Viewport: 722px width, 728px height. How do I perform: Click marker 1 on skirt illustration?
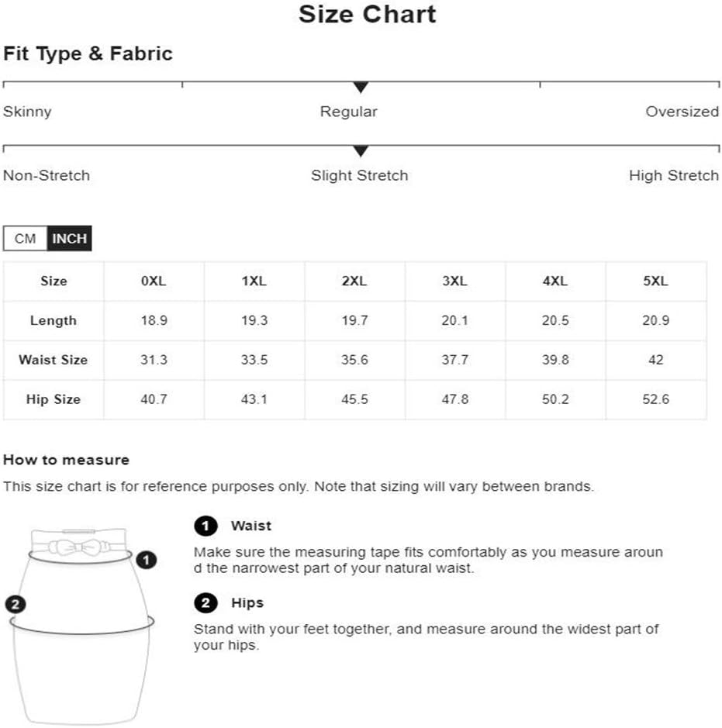pos(147,560)
